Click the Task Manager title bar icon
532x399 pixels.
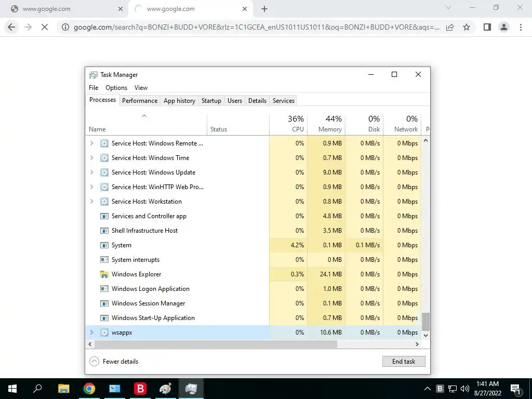(94, 75)
